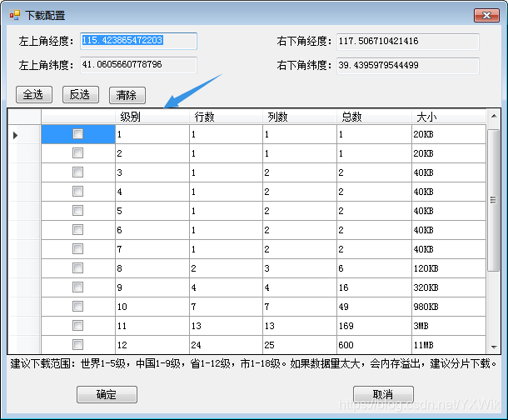Click the 320KB size cell
This screenshot has height=420, width=508.
click(x=449, y=287)
